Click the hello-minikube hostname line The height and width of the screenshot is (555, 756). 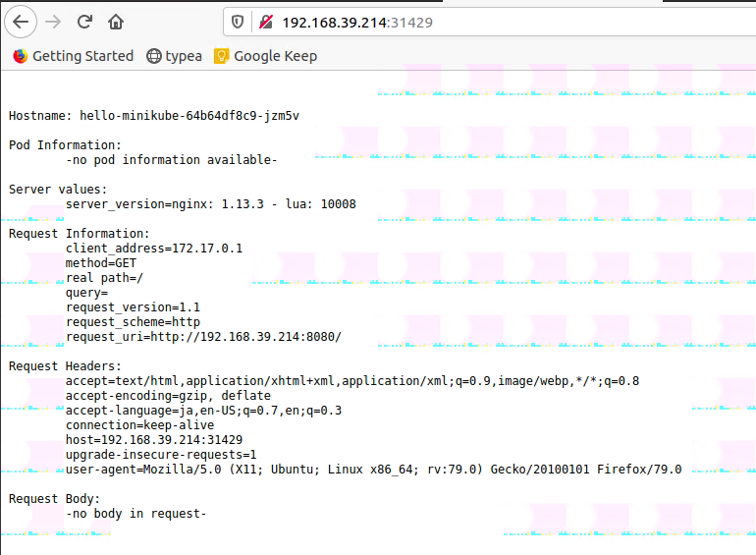[x=153, y=116]
